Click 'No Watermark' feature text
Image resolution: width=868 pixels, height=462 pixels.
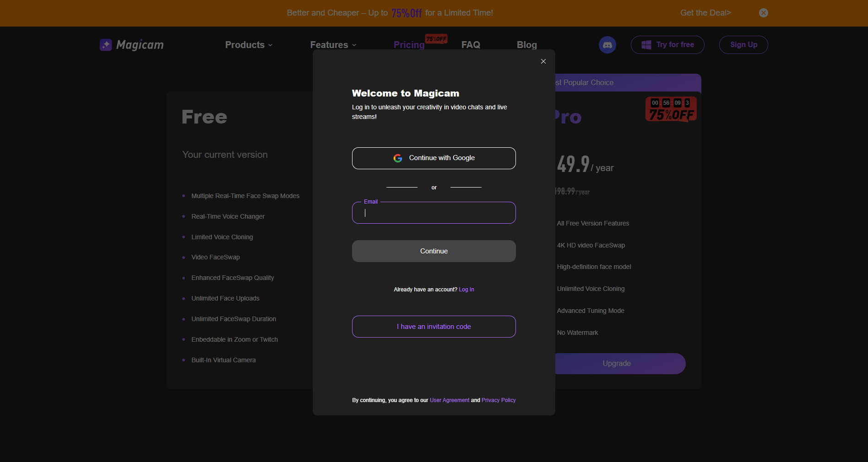(x=577, y=333)
